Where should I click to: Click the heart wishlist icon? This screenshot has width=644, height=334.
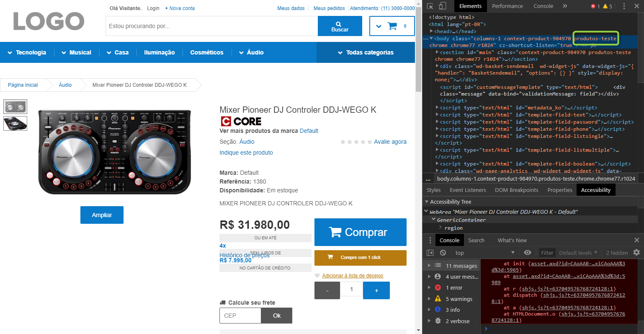click(x=317, y=276)
